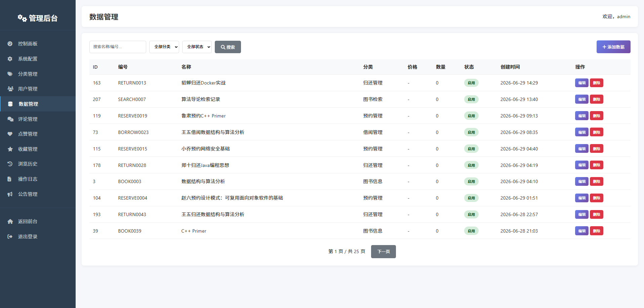Edit row RETURN0028 with 编辑
This screenshot has height=308, width=644.
pos(582,165)
